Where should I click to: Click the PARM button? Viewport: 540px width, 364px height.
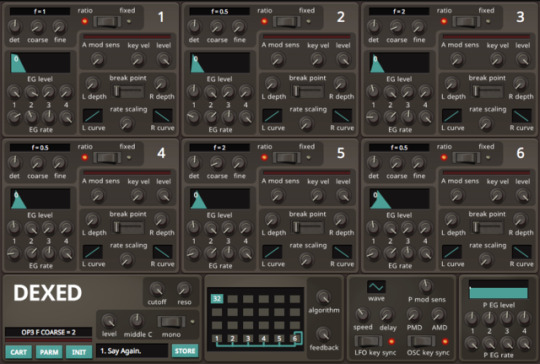click(49, 352)
